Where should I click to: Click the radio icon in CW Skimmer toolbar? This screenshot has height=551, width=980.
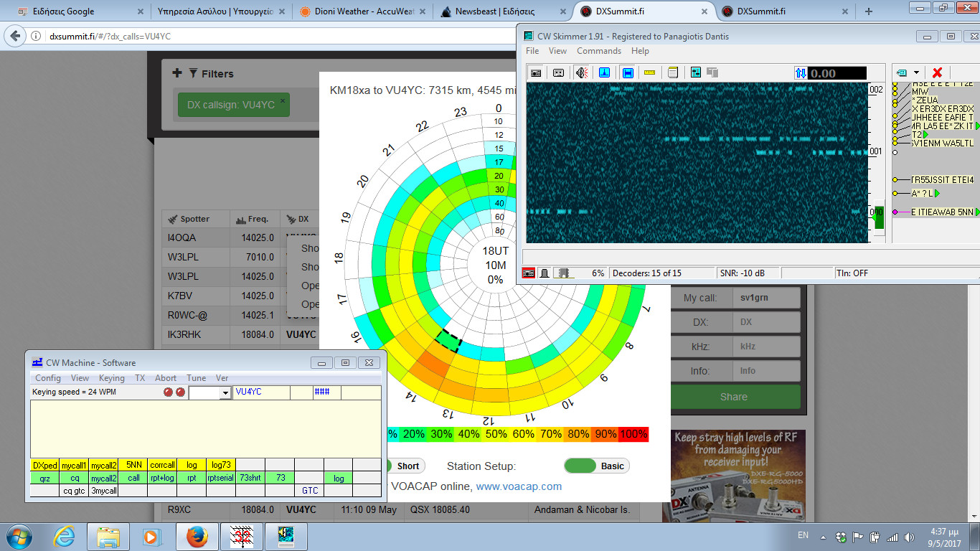[x=536, y=72]
